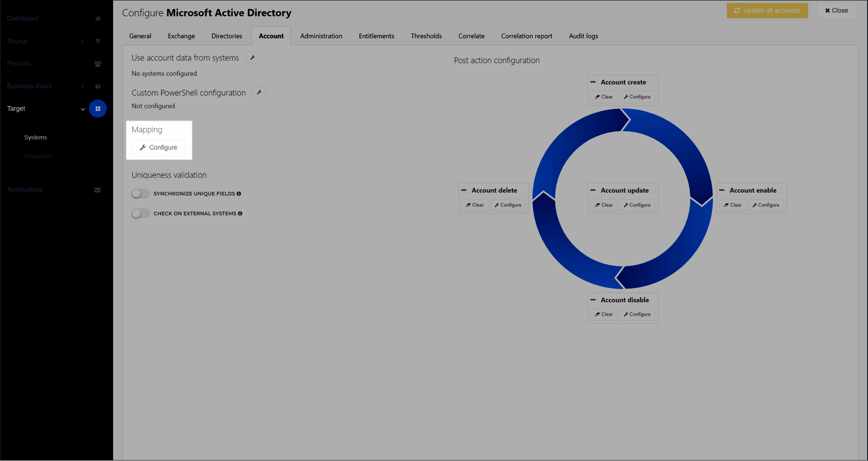The width and height of the screenshot is (868, 461).
Task: Click wrench icon beside Custom PowerShell configuration
Action: [x=259, y=93]
